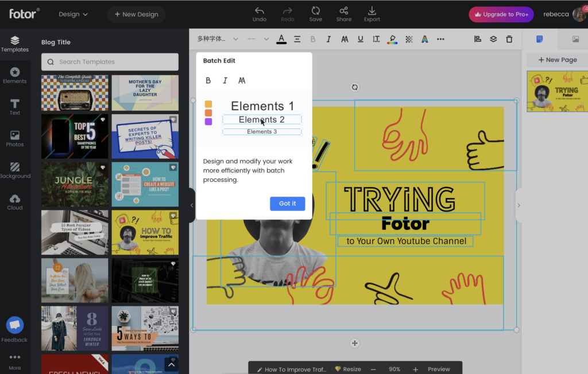Open the More options in sidebar
Screen dimensions: 588x374
point(14,361)
